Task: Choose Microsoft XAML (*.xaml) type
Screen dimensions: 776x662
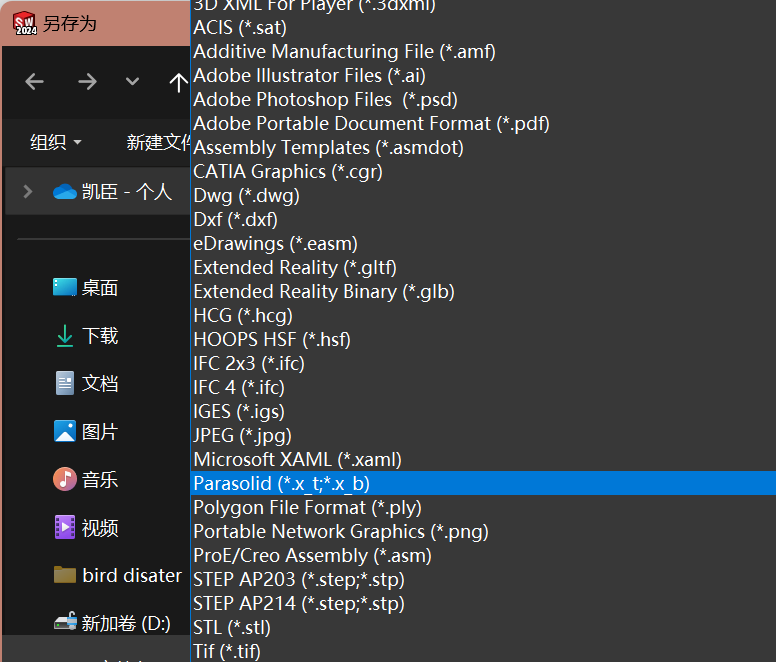Action: pos(483,459)
